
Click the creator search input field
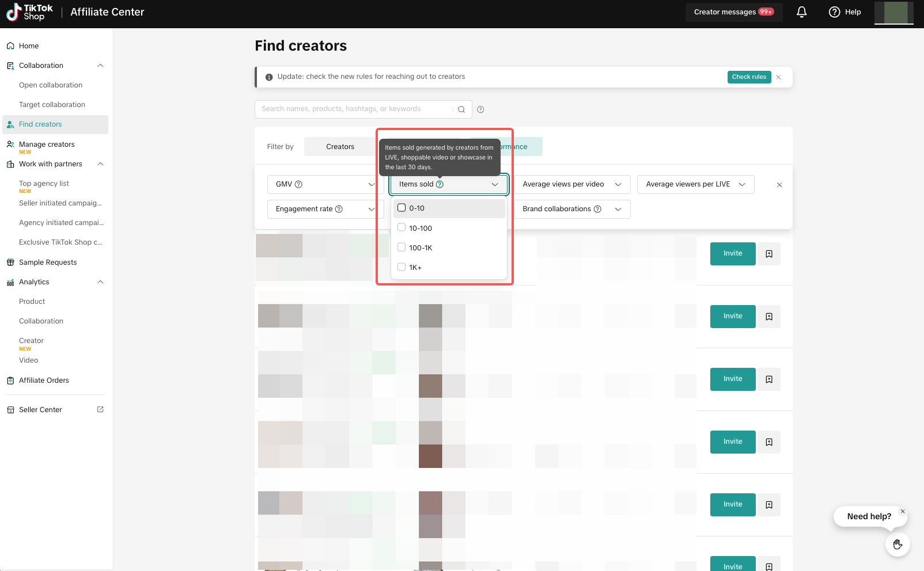[x=354, y=109]
